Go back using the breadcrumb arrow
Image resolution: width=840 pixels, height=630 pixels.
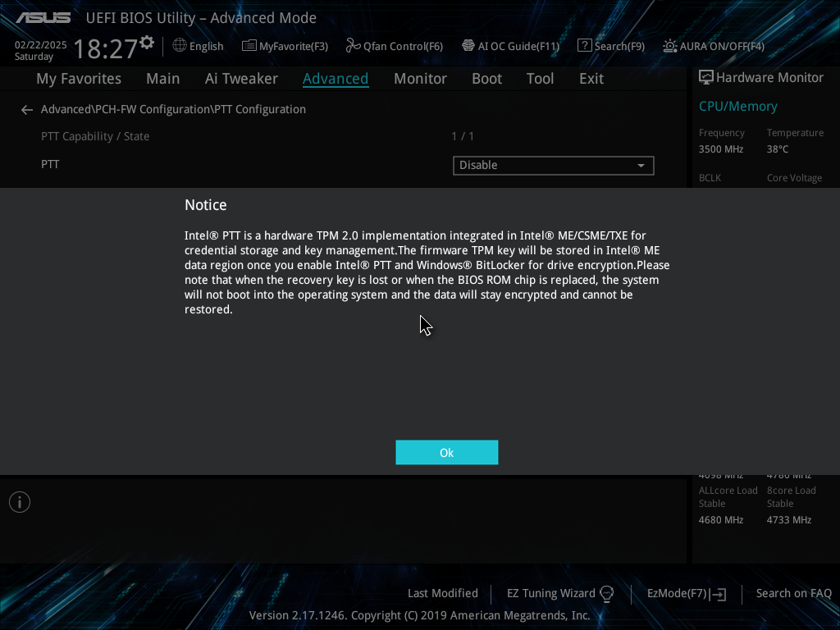pyautogui.click(x=27, y=110)
